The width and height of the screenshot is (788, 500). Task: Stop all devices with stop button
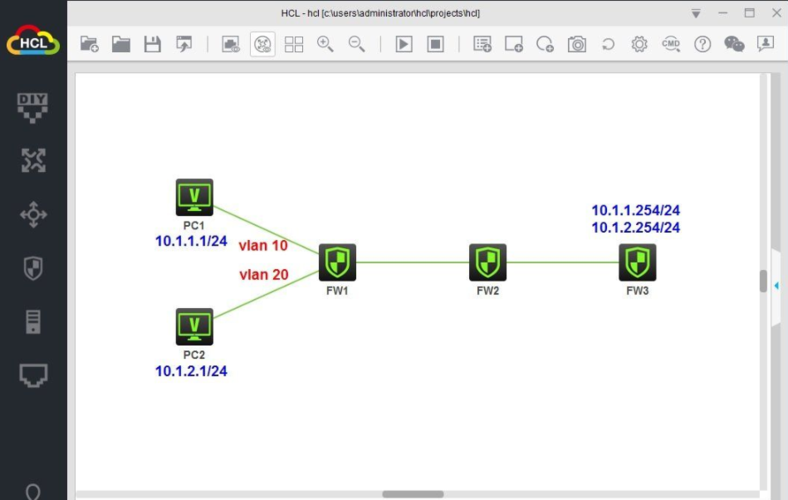coord(435,44)
